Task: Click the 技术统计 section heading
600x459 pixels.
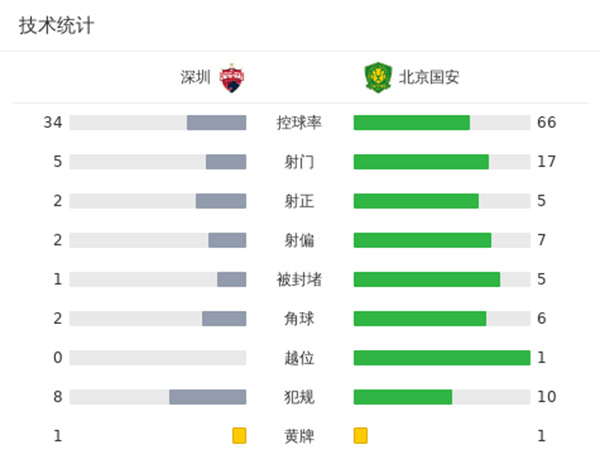Action: tap(56, 26)
